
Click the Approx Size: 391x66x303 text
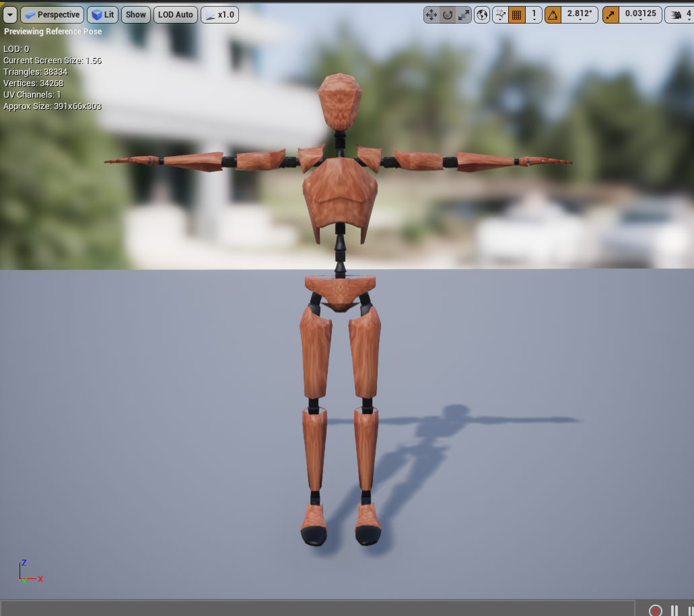pyautogui.click(x=53, y=106)
